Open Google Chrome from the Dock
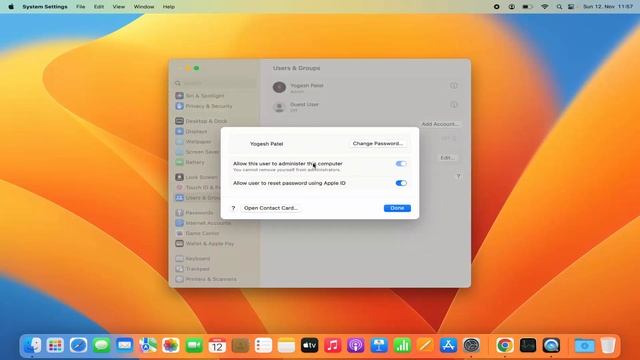Screen dimensions: 640x360 [505, 345]
